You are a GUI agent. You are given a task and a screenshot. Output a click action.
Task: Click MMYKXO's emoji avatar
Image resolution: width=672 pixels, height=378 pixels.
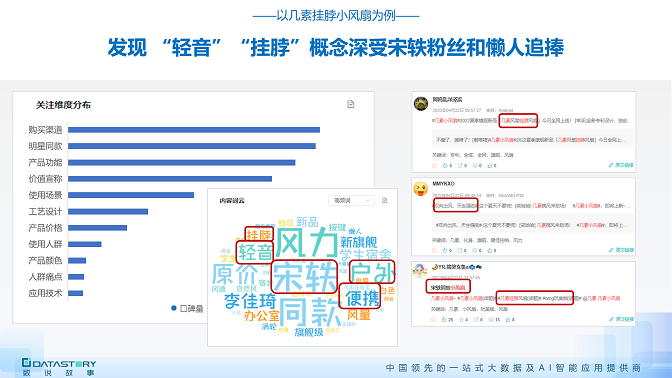(421, 188)
